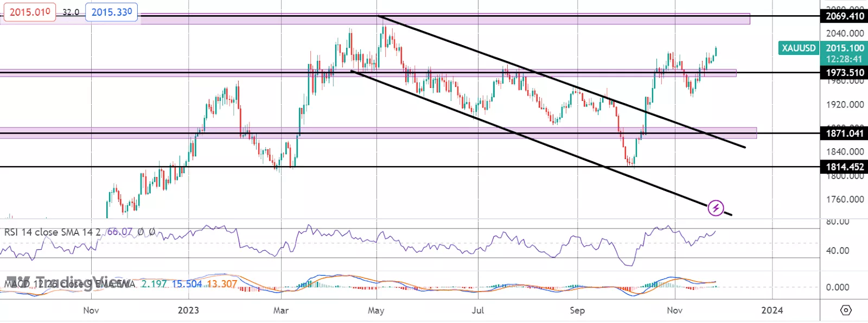Click the 2024 label on time axis
Image resolution: width=868 pixels, height=323 pixels.
pyautogui.click(x=772, y=311)
